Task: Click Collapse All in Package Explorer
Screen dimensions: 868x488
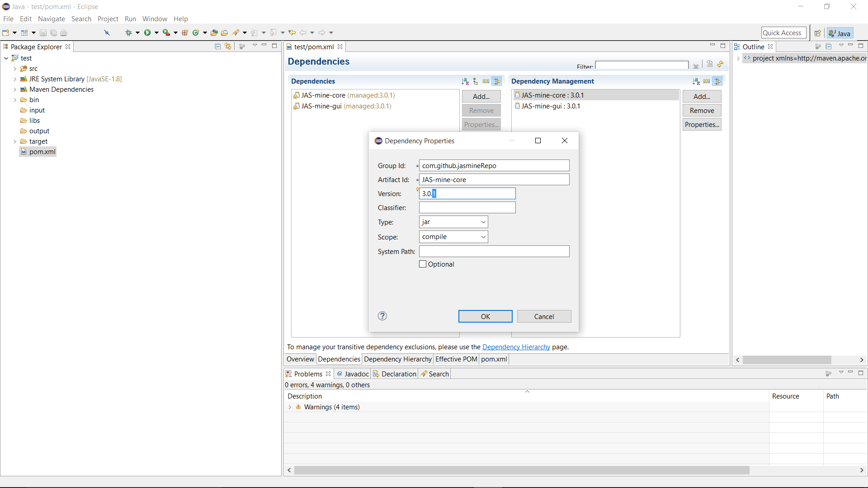Action: coord(217,47)
